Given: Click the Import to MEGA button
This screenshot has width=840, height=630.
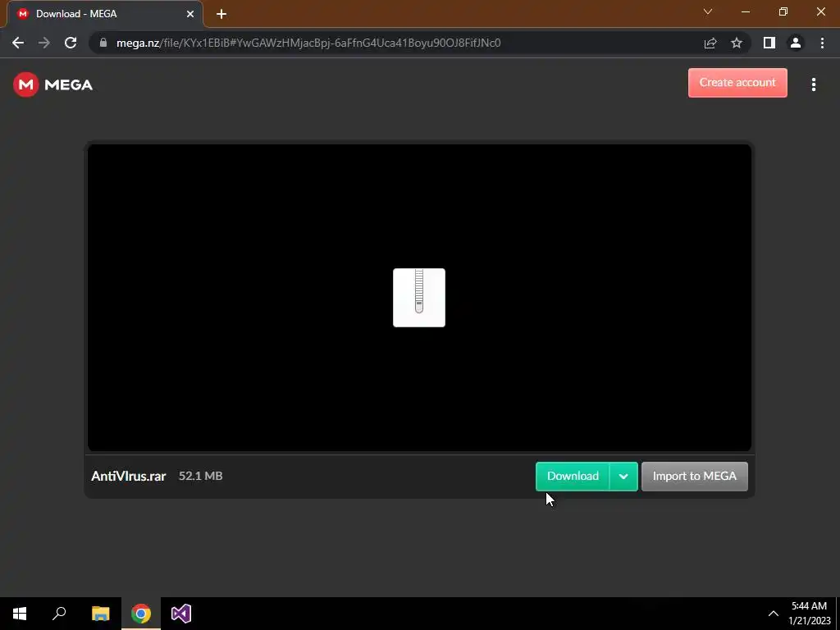Looking at the screenshot, I should [x=694, y=477].
